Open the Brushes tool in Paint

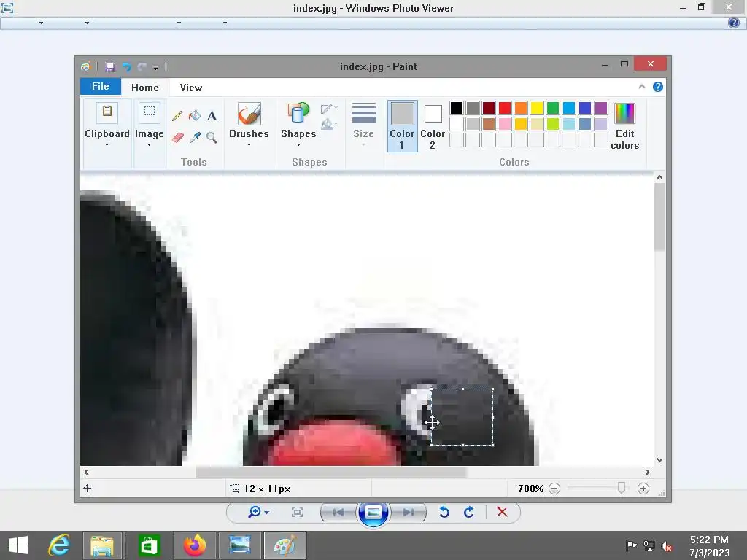point(249,125)
